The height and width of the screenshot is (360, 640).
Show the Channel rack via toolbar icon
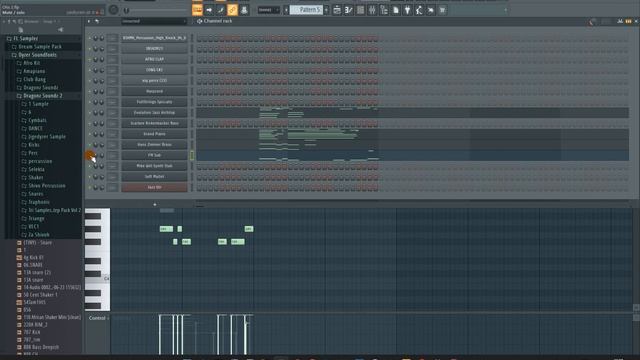click(x=360, y=10)
